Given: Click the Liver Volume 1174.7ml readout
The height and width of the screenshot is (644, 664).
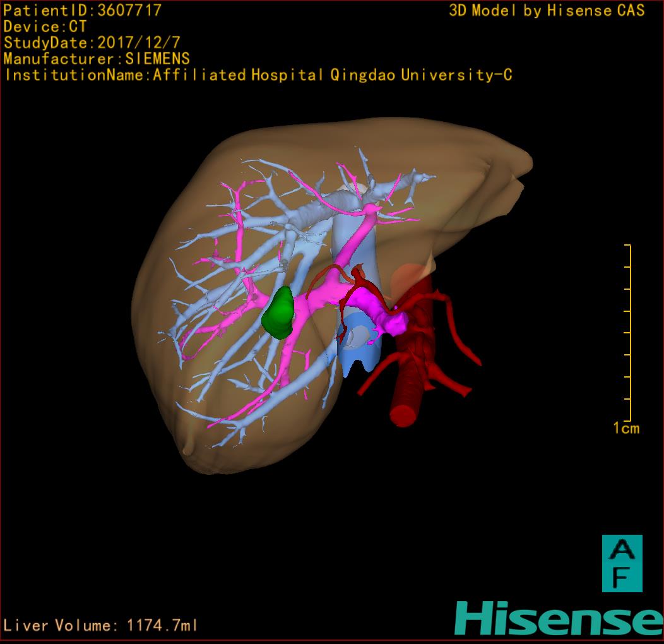Looking at the screenshot, I should [101, 626].
